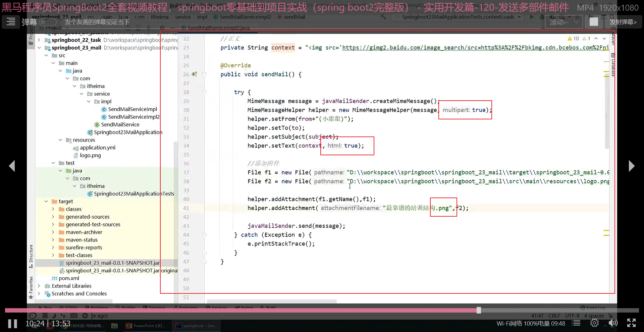Open the Problems tool window tab
644x332 pixels.
(97, 308)
